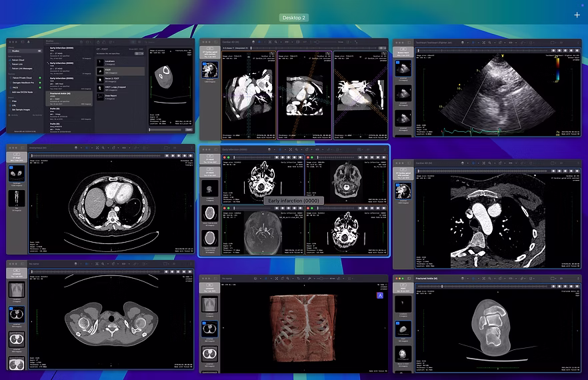This screenshot has width=588, height=380.
Task: Select Studies in the Studies window sidebar
Action: (x=25, y=51)
